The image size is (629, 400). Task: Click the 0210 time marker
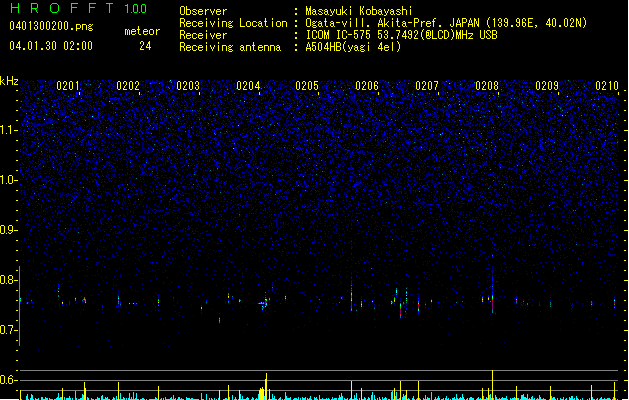(x=607, y=86)
